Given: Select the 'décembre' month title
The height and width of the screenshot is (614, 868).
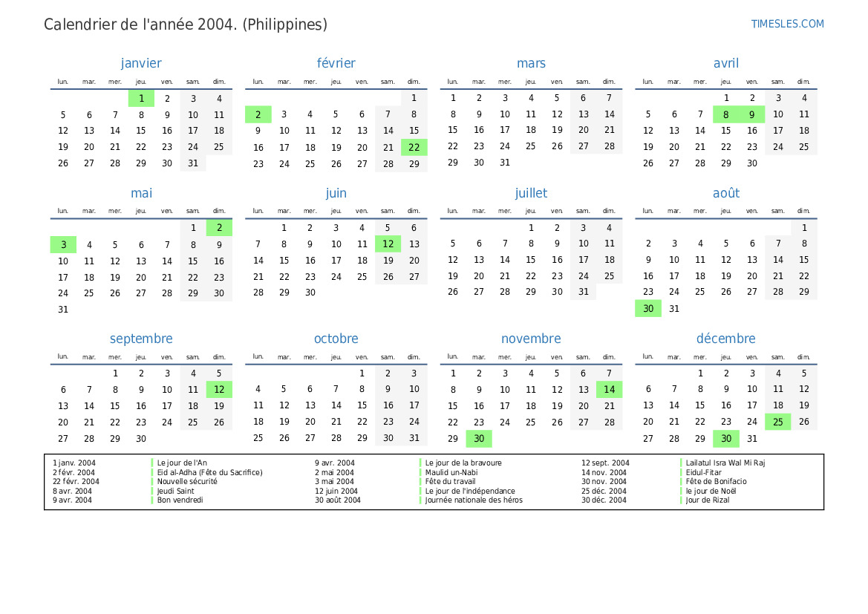Looking at the screenshot, I should 725,339.
